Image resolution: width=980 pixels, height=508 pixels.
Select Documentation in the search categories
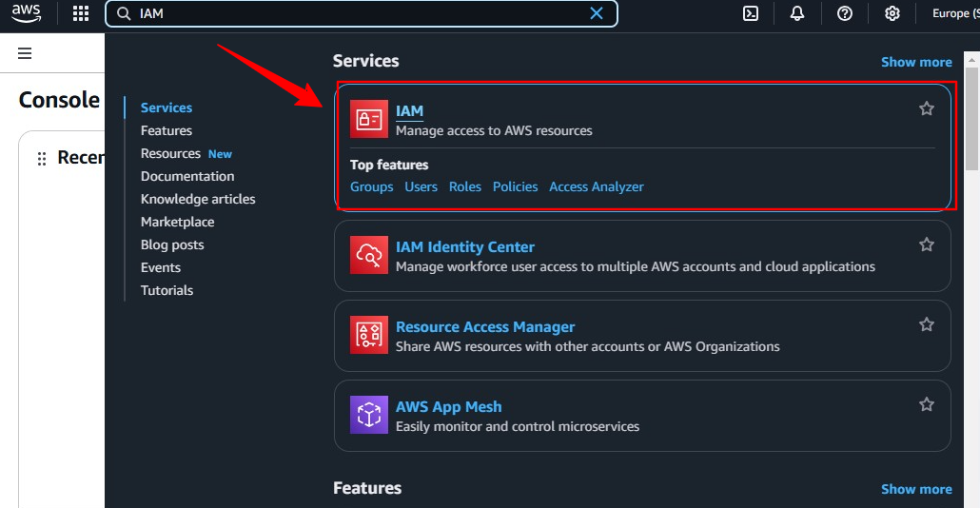tap(187, 176)
